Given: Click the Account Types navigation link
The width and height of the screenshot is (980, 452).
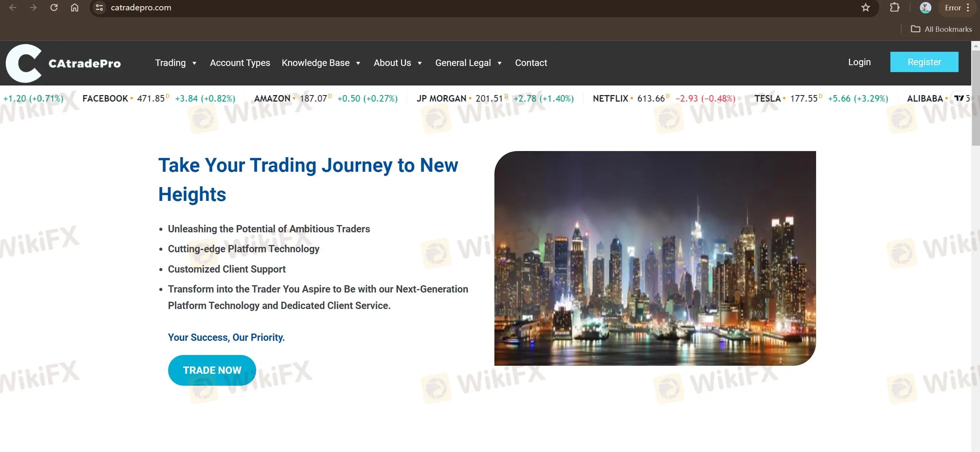Looking at the screenshot, I should coord(239,62).
